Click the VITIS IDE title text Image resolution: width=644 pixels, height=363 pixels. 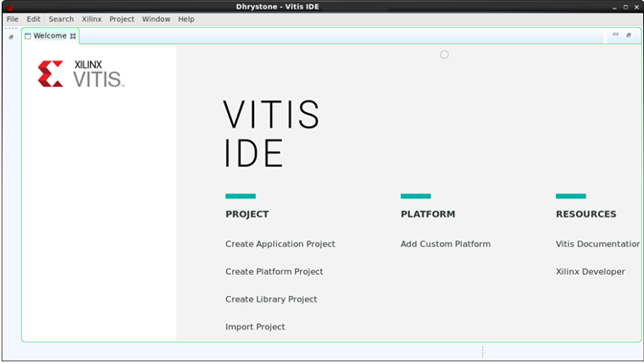pyautogui.click(x=271, y=133)
